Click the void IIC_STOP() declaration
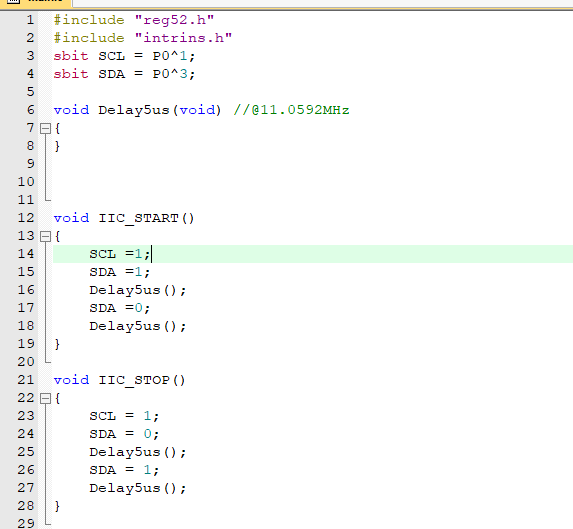Image resolution: width=573 pixels, height=529 pixels. [119, 381]
